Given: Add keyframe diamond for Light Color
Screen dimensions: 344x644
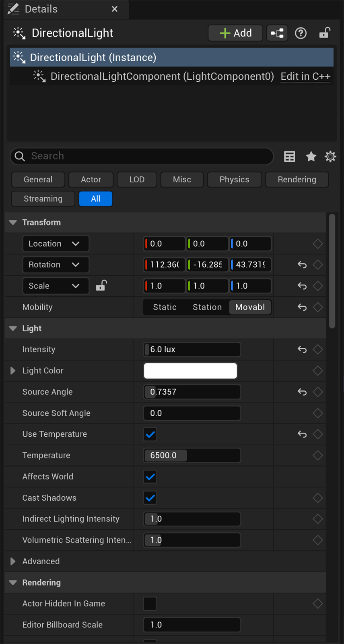Looking at the screenshot, I should 318,371.
